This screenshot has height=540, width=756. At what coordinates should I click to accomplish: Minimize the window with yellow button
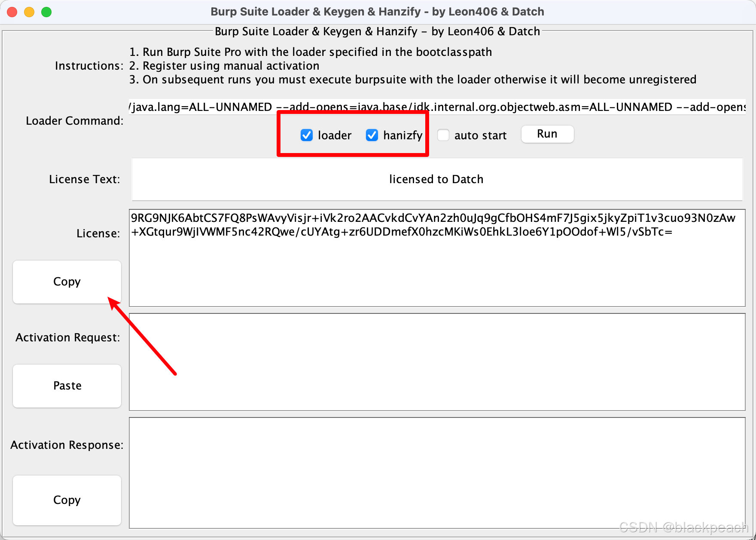tap(29, 12)
